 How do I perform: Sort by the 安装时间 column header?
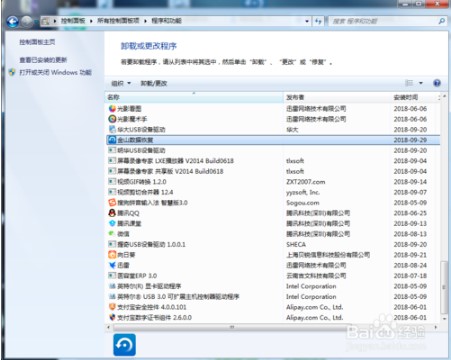click(414, 97)
